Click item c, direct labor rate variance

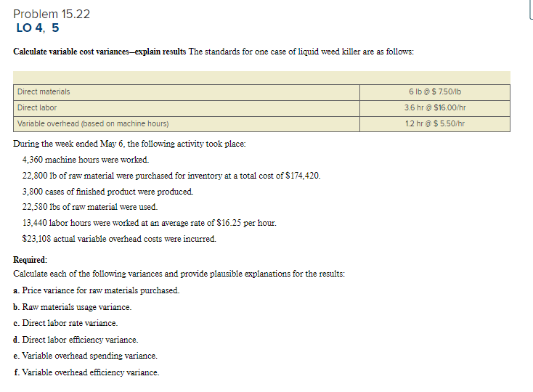(65, 323)
